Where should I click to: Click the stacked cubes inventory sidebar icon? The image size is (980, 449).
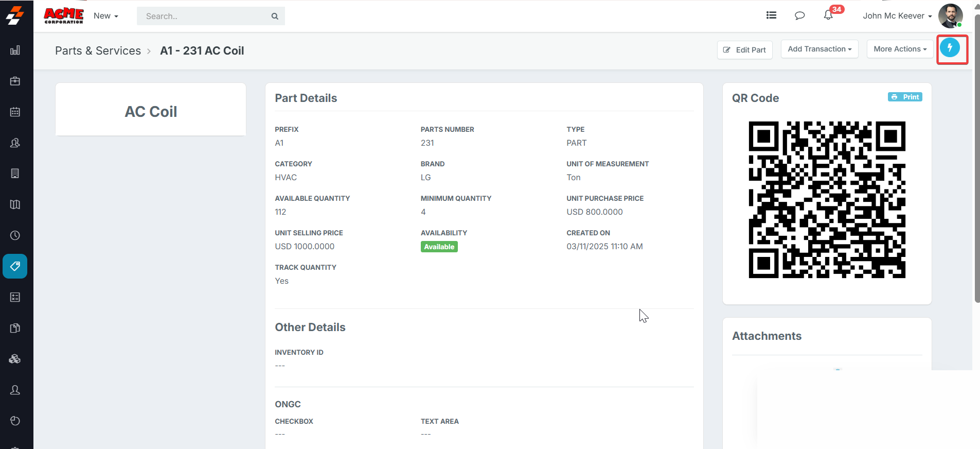pos(15,359)
